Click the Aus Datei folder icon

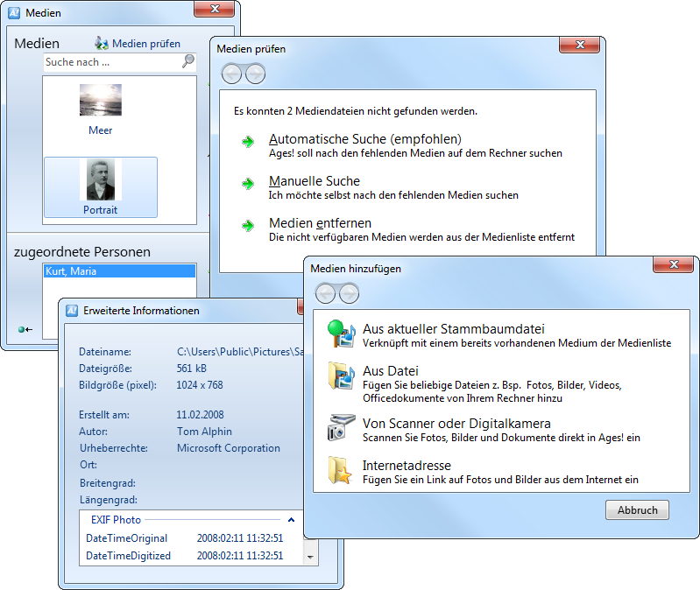click(x=338, y=375)
